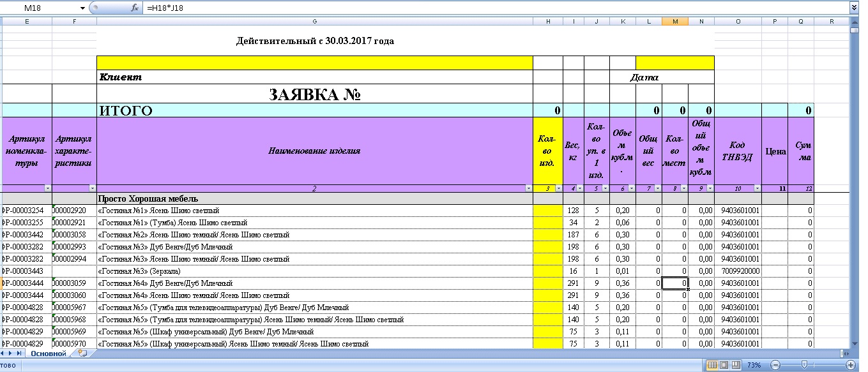868x372 pixels.
Task: Click the 73% zoom level button
Action: pos(754,365)
